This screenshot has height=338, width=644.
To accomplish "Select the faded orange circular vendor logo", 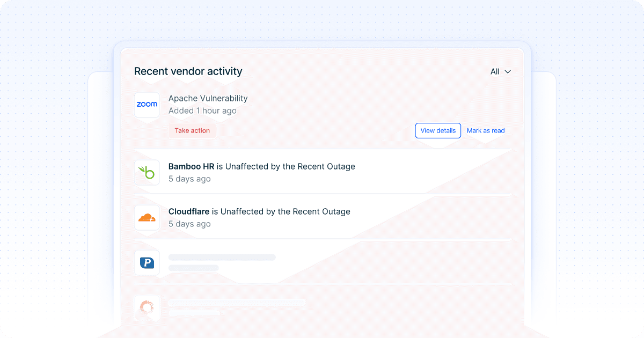I will tap(147, 307).
